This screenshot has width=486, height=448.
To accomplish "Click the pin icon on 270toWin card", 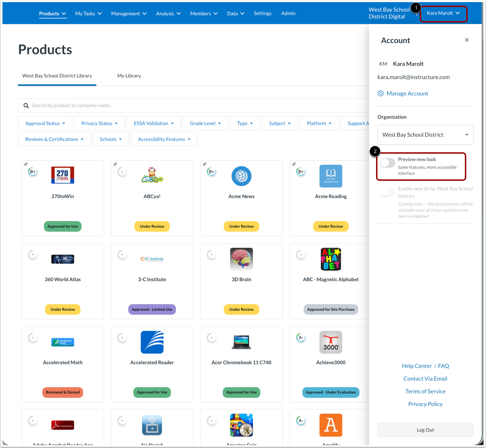I will [x=26, y=164].
